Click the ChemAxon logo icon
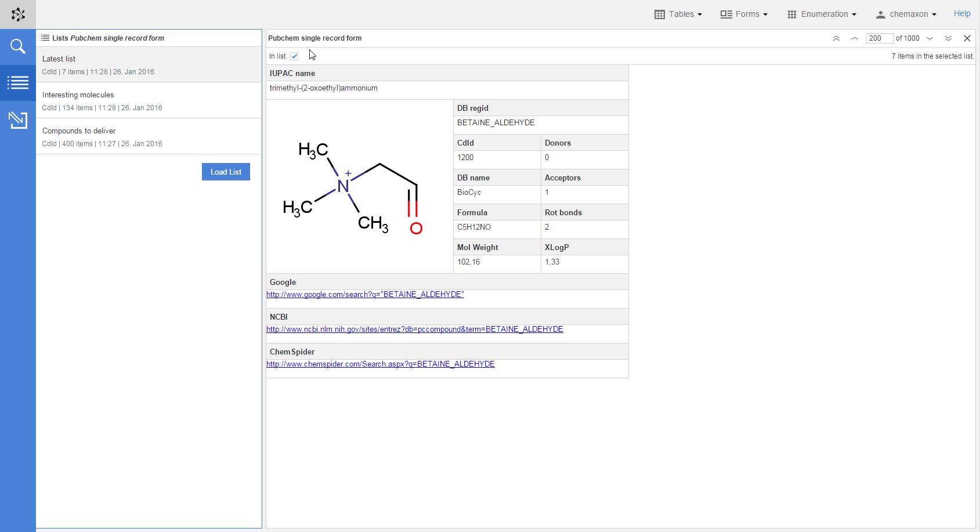980x532 pixels. point(18,15)
